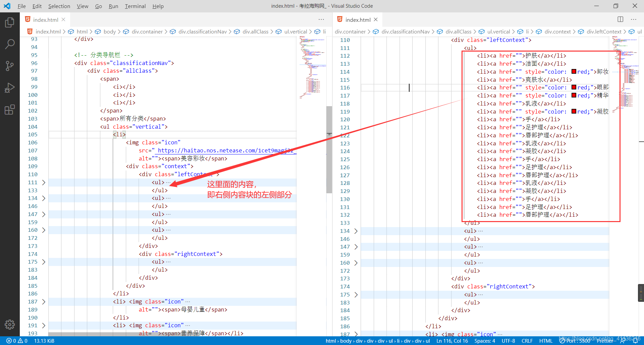The height and width of the screenshot is (345, 644).
Task: Click HTML language mode in status bar
Action: click(x=546, y=341)
